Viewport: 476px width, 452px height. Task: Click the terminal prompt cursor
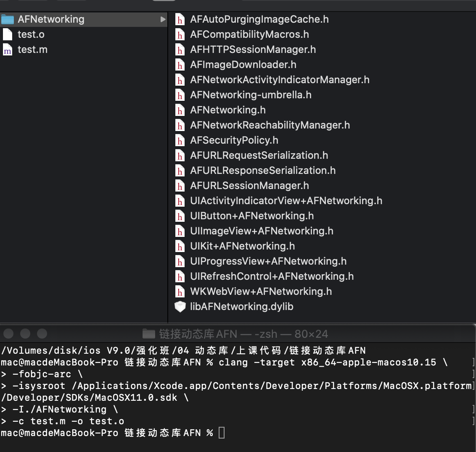click(222, 433)
